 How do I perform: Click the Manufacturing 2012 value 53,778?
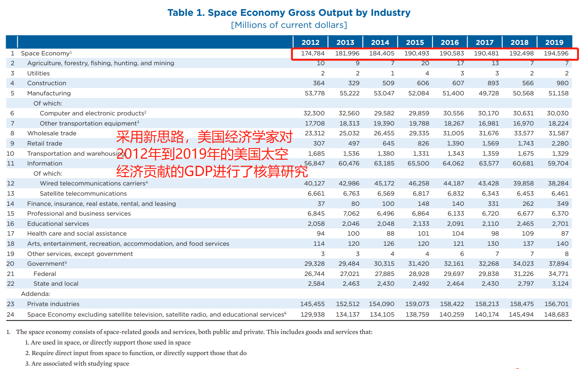click(x=315, y=93)
